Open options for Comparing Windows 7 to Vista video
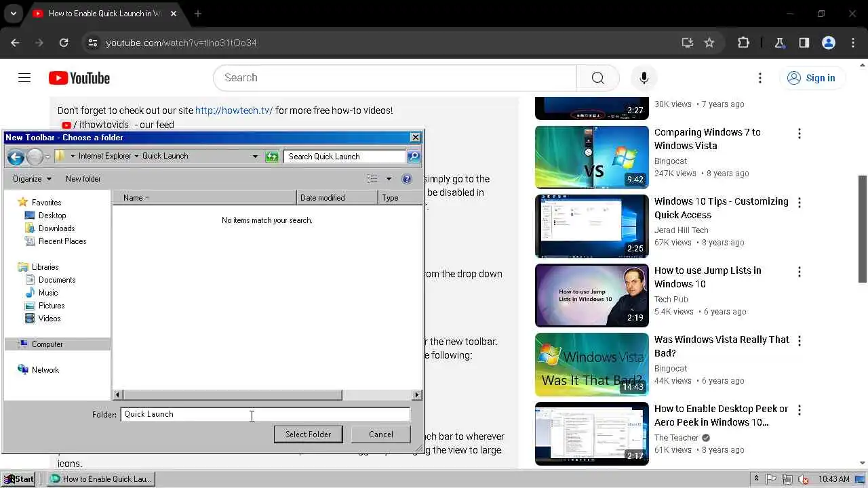 pos(800,134)
